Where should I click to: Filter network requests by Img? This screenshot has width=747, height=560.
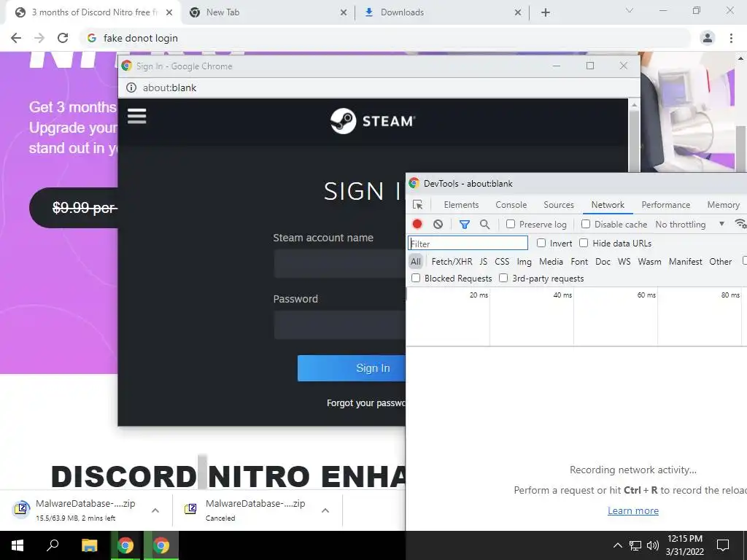[x=524, y=262]
